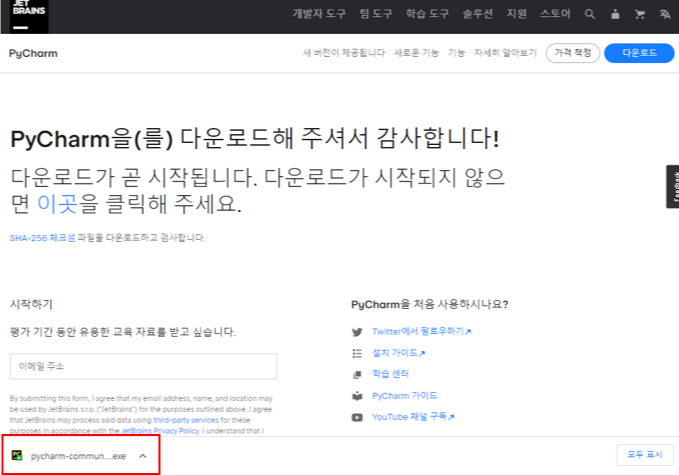
Task: Click the JetBrains logo
Action: [x=29, y=16]
